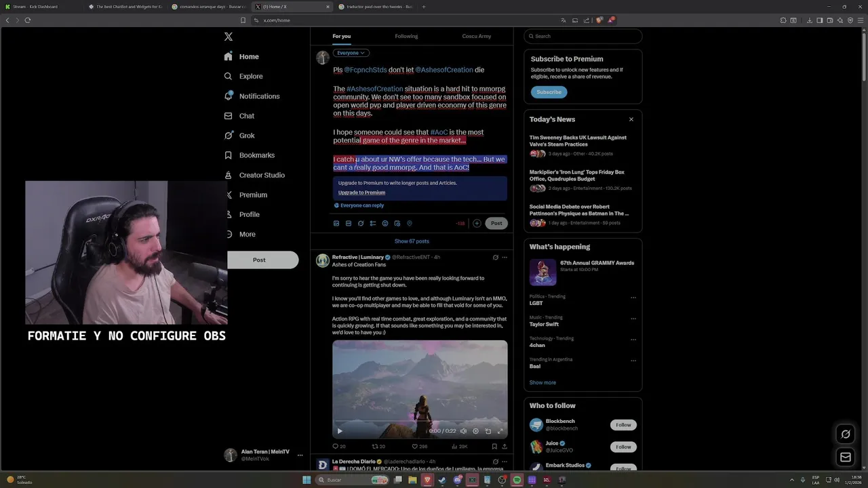Open account menu dots next to Alan Teran
868x488 pixels.
point(300,455)
